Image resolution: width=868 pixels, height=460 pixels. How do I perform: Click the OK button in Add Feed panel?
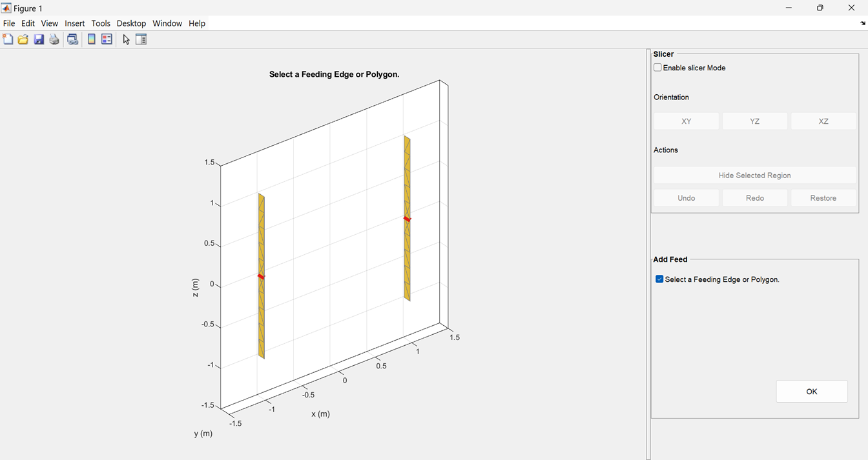pyautogui.click(x=811, y=391)
